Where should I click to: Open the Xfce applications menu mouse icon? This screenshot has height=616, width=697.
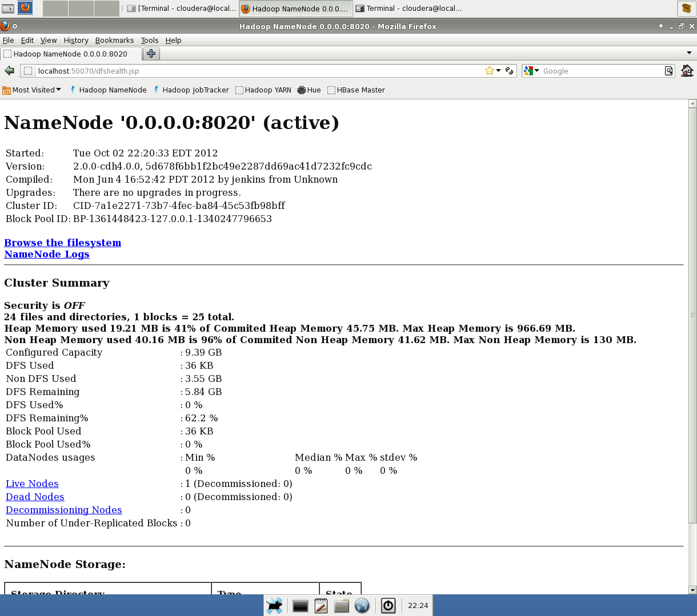tap(274, 606)
